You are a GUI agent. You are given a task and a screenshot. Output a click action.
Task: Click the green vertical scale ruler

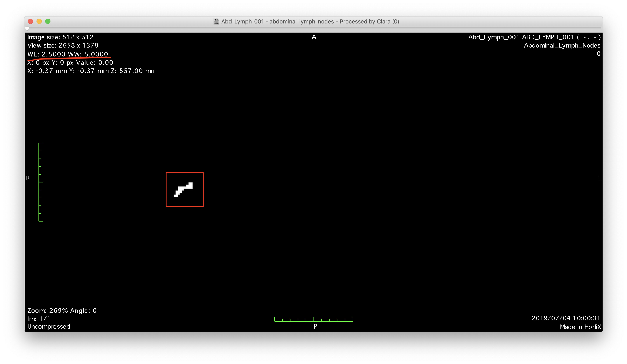pyautogui.click(x=41, y=182)
